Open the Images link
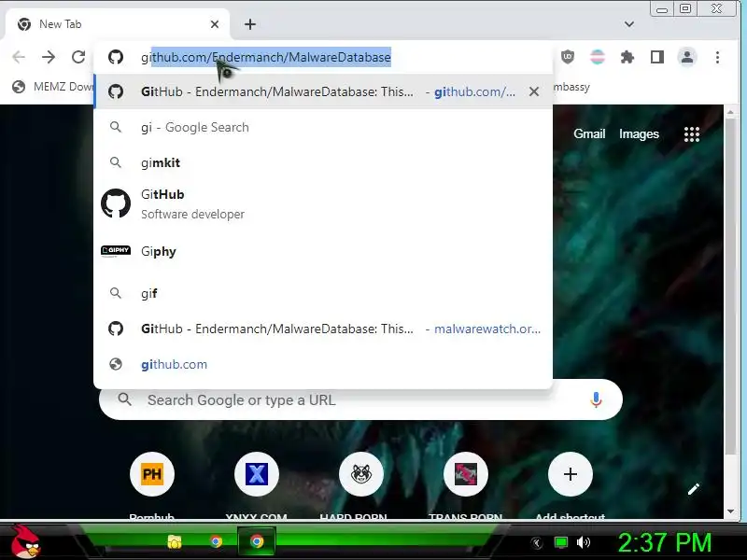 639,133
